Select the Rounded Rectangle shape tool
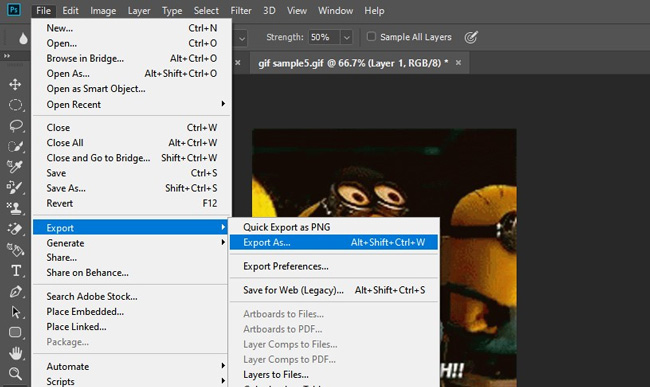Screen dimensions: 650x387 tap(15, 332)
